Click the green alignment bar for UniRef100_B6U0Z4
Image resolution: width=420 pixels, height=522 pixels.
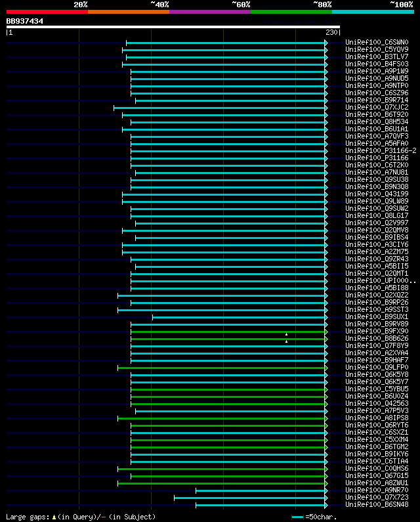(x=228, y=397)
